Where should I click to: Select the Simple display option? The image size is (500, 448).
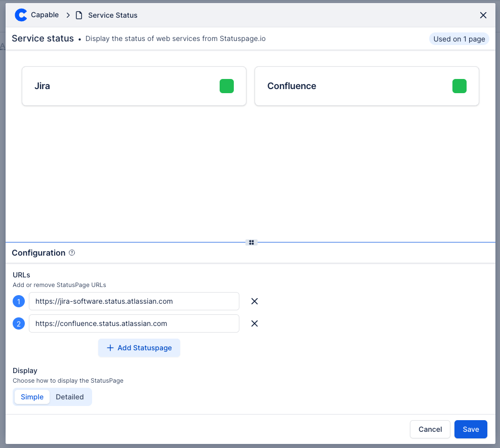coord(32,397)
